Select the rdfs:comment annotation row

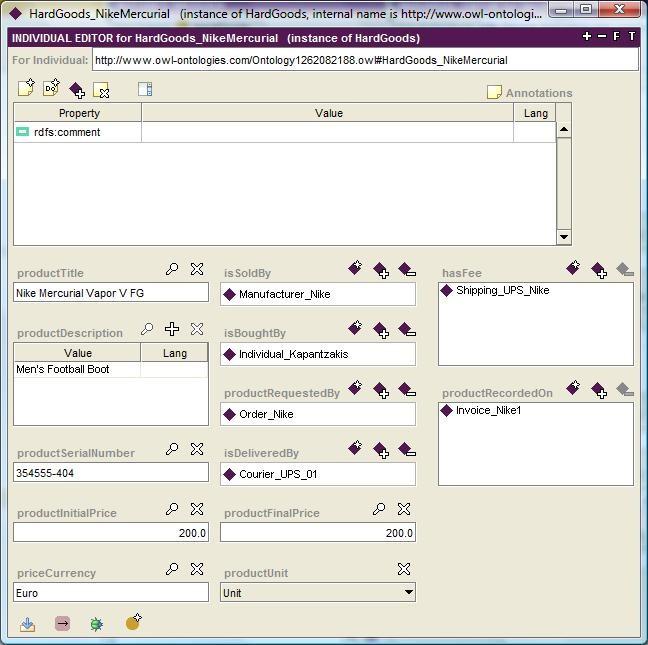click(285, 132)
